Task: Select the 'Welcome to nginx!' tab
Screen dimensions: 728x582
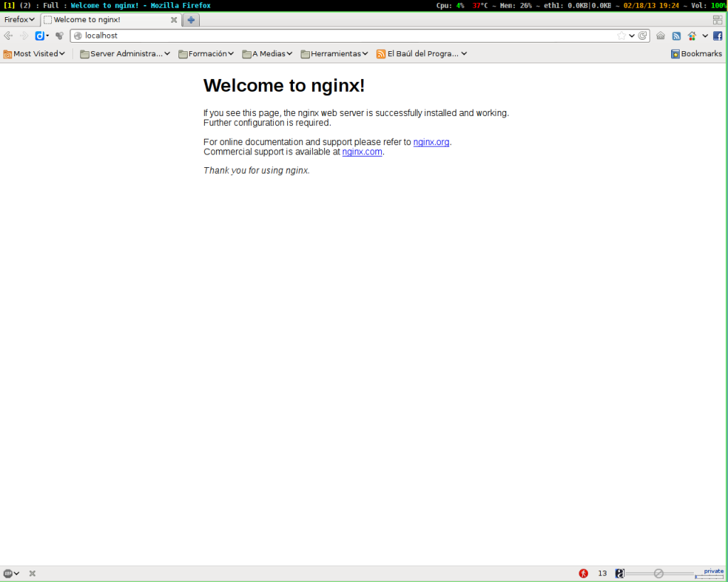Action: point(110,19)
